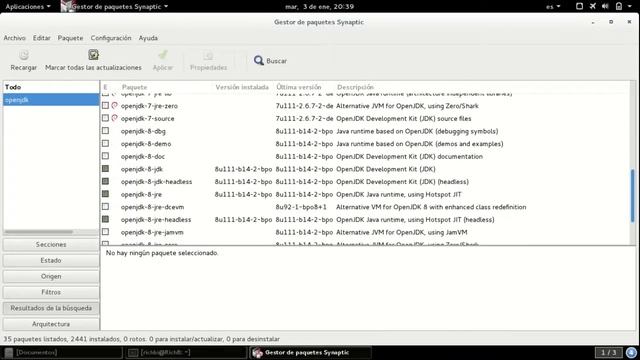Switch to the terminal taskbar window
The height and width of the screenshot is (360, 640).
click(186, 352)
